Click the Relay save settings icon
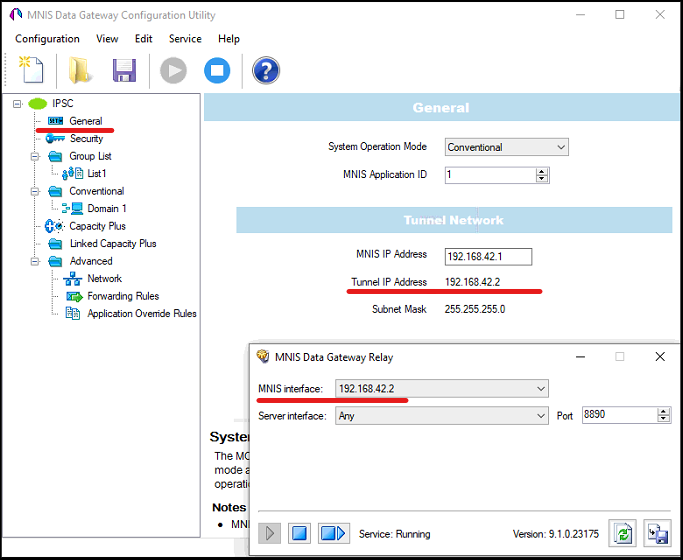683x560 pixels. [x=657, y=533]
